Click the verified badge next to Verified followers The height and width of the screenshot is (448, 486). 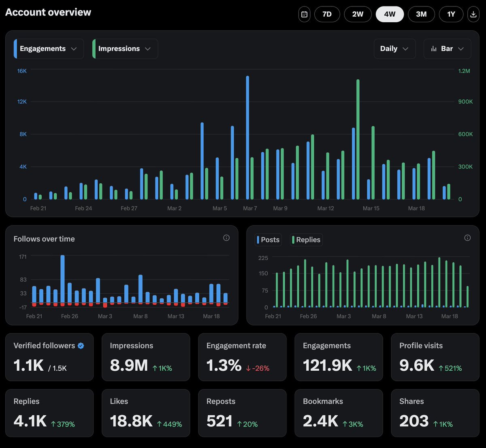click(81, 346)
